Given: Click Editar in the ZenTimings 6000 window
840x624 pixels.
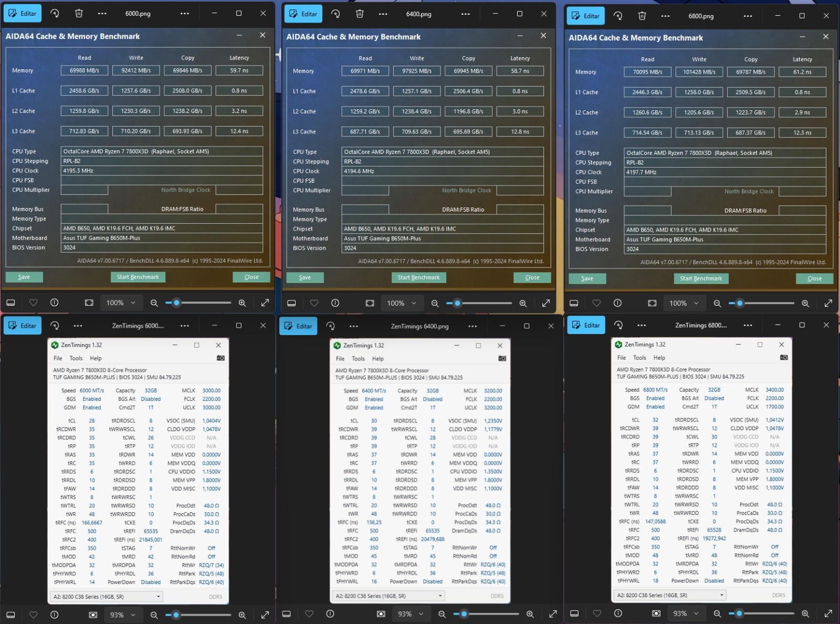Looking at the screenshot, I should point(23,326).
